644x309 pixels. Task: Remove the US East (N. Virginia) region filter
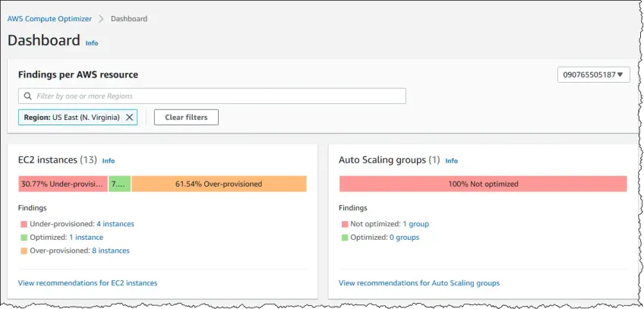click(x=129, y=118)
